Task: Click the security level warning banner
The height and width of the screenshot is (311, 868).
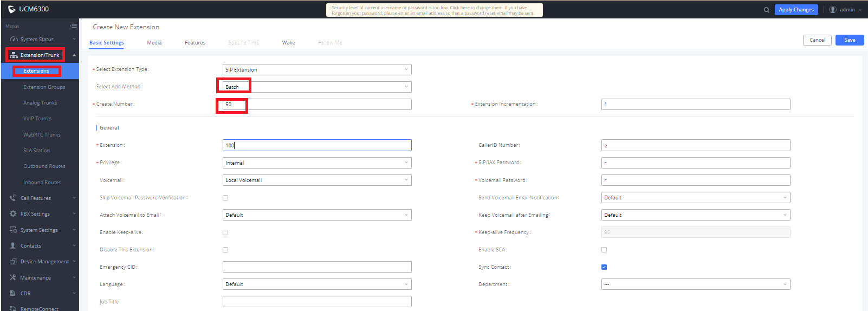Action: tap(434, 10)
